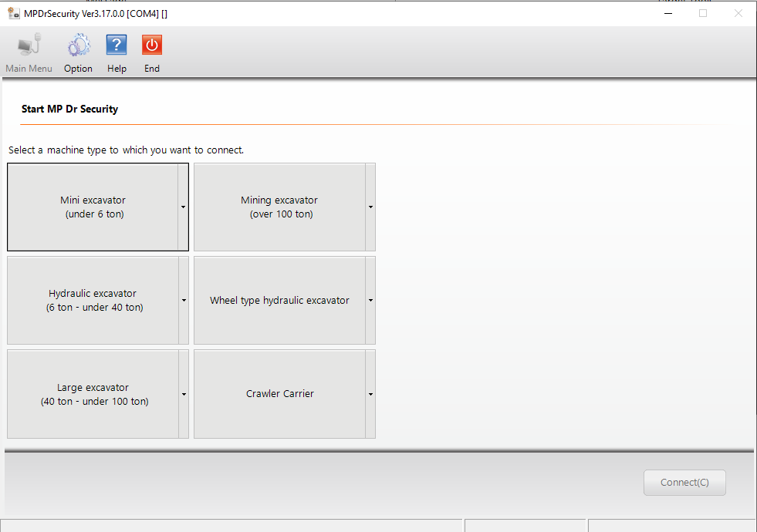Screen dimensions: 757x532
Task: Choose Hydraulic excavator (6 ton - under 40 ton)
Action: tap(93, 300)
